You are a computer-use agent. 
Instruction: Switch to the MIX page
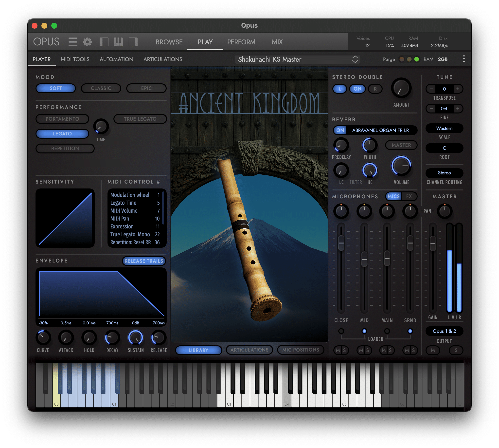point(277,42)
